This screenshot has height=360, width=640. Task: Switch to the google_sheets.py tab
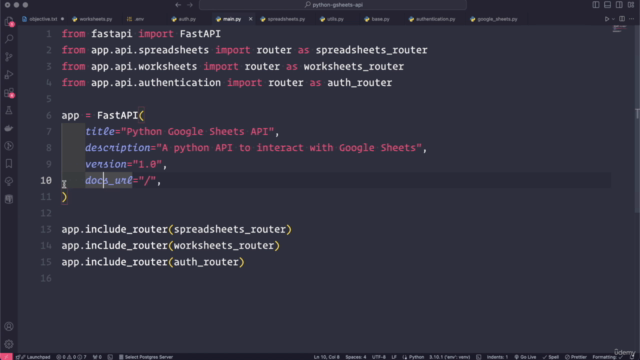pyautogui.click(x=497, y=19)
